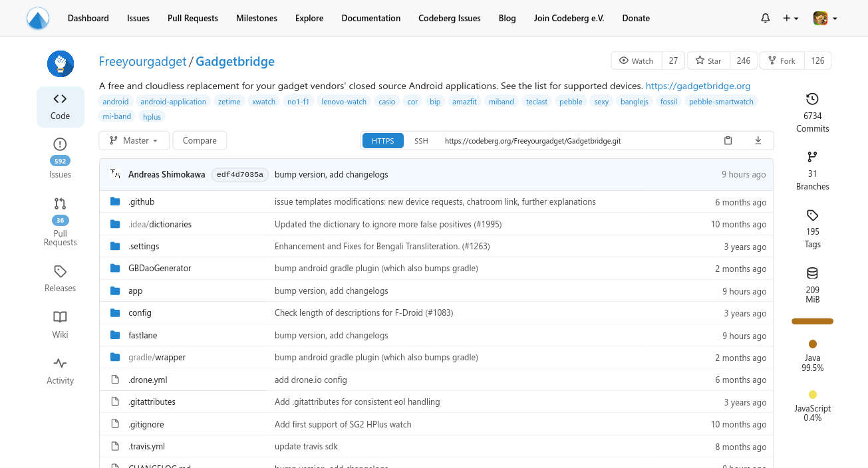Open the Master branch selector dropdown

tap(134, 140)
